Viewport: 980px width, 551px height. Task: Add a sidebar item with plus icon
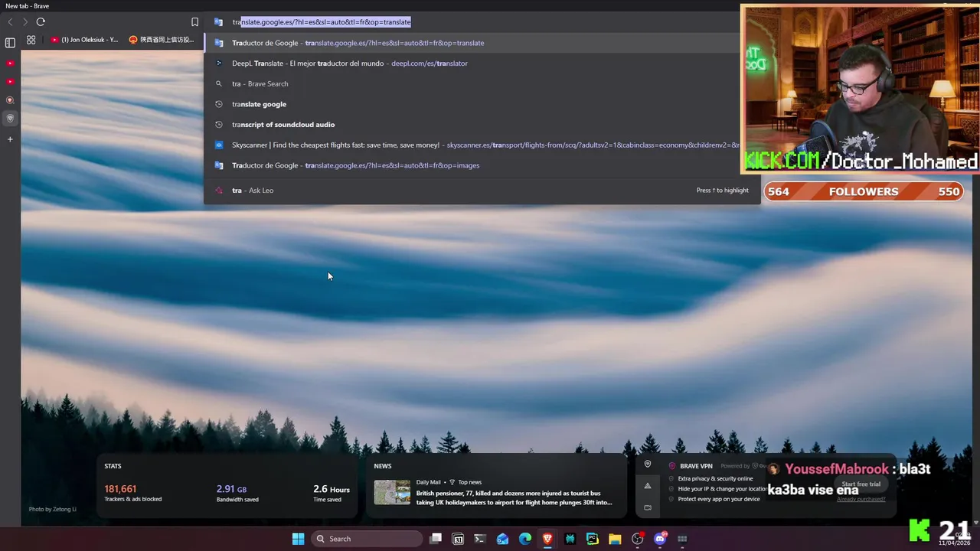click(10, 139)
